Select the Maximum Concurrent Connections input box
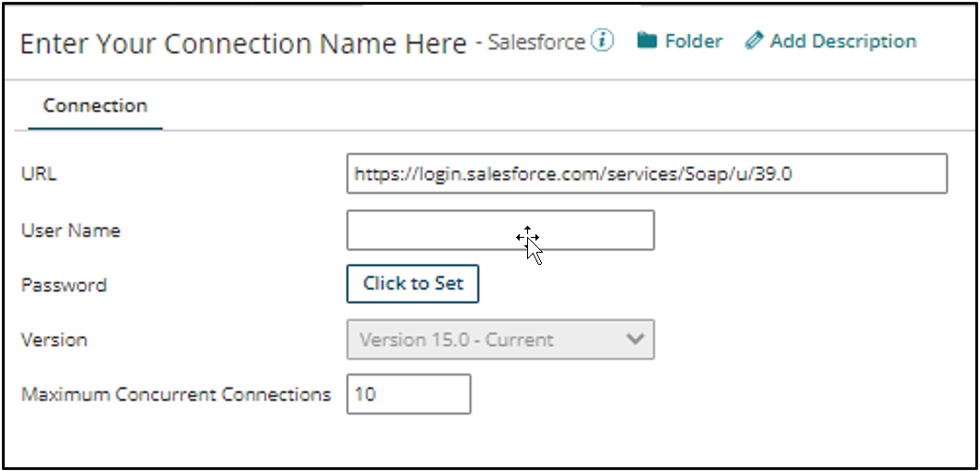The height and width of the screenshot is (471, 980). pos(408,394)
